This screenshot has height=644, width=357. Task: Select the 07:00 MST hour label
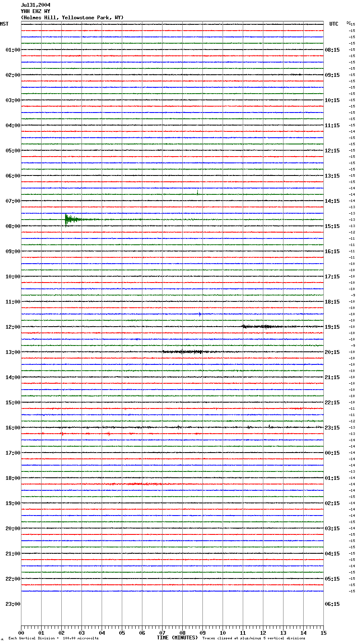pos(13,201)
